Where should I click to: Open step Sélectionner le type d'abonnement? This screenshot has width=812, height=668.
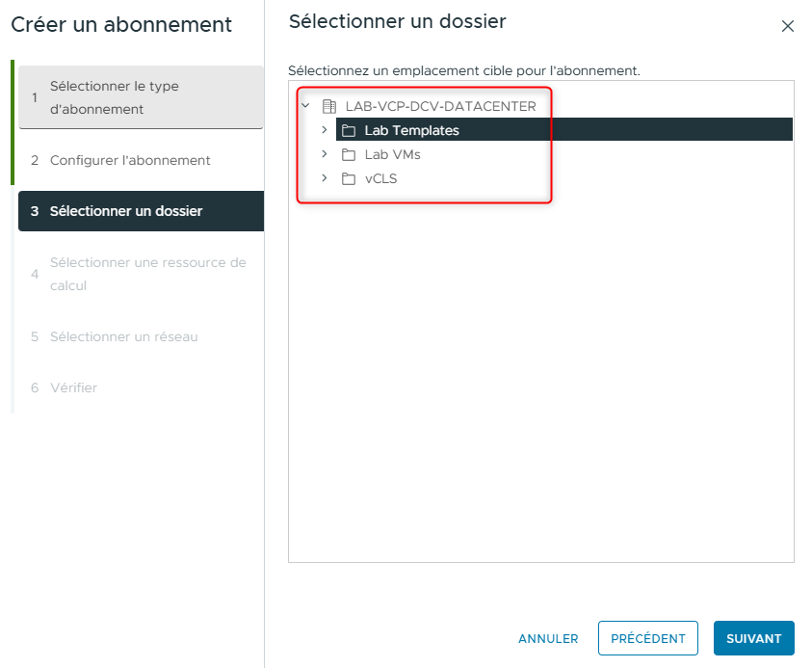click(x=141, y=97)
